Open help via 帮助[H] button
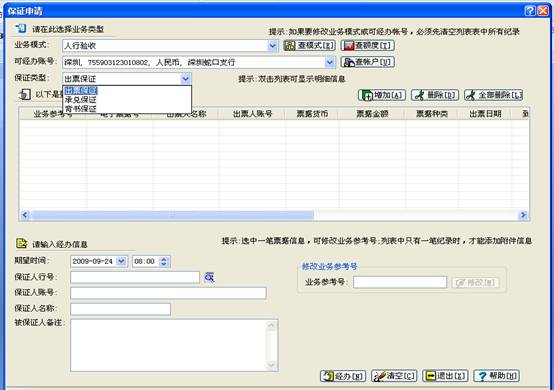554x390 pixels. [496, 376]
